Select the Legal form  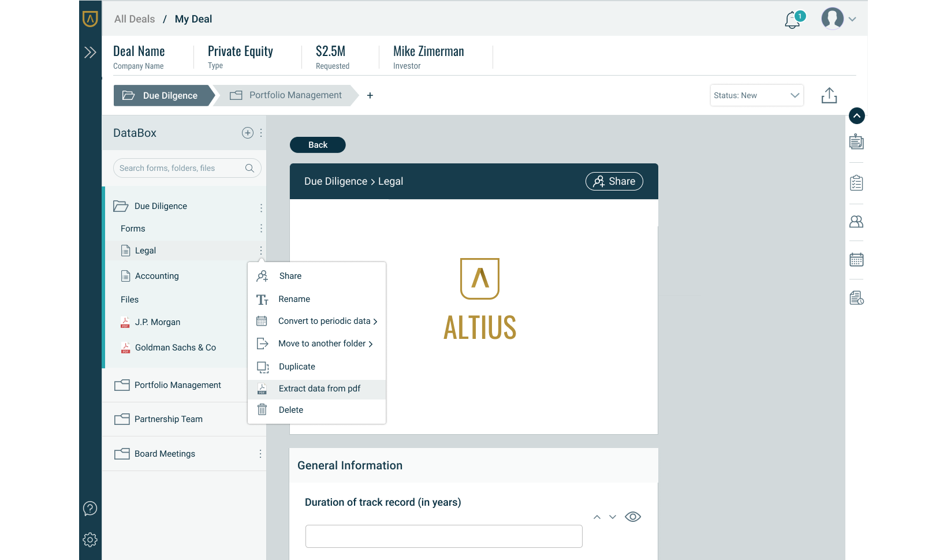[x=146, y=251]
